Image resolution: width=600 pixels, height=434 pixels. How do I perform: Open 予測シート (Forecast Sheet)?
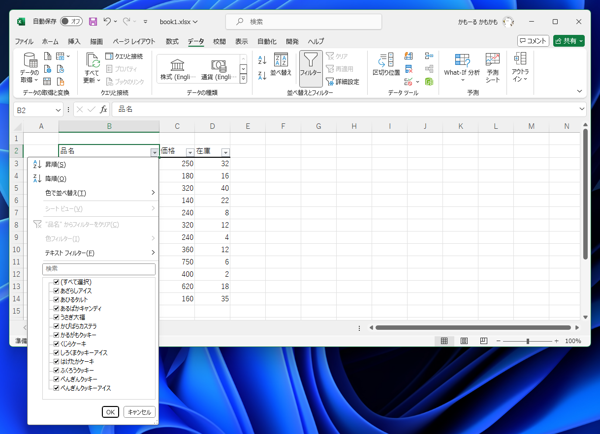[492, 68]
